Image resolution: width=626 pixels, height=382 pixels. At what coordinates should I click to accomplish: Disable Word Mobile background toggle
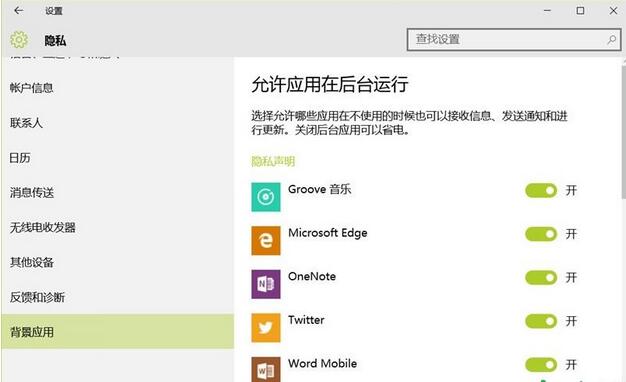click(541, 364)
